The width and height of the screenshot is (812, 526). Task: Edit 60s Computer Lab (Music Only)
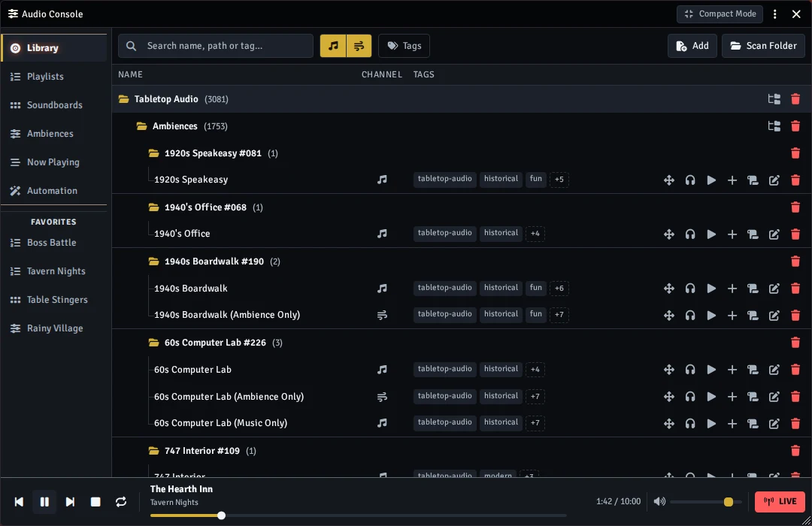point(774,424)
